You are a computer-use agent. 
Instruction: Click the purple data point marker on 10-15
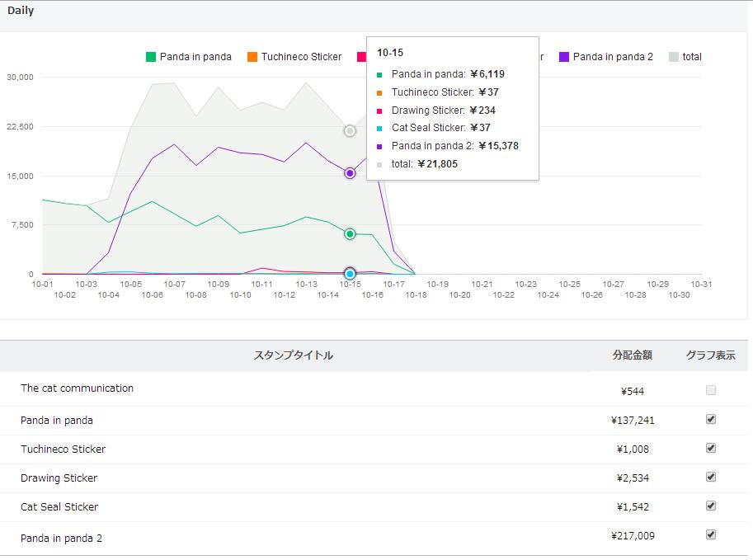350,173
